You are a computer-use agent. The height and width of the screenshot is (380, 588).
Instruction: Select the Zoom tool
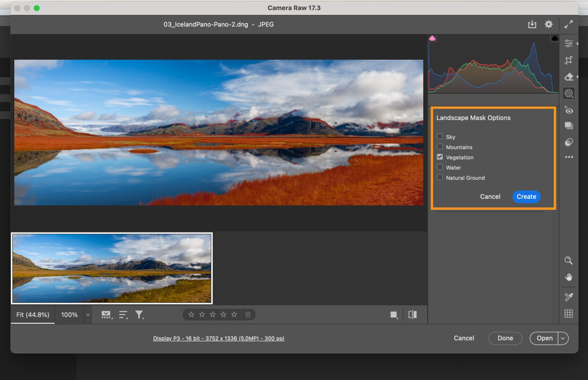[x=568, y=261]
